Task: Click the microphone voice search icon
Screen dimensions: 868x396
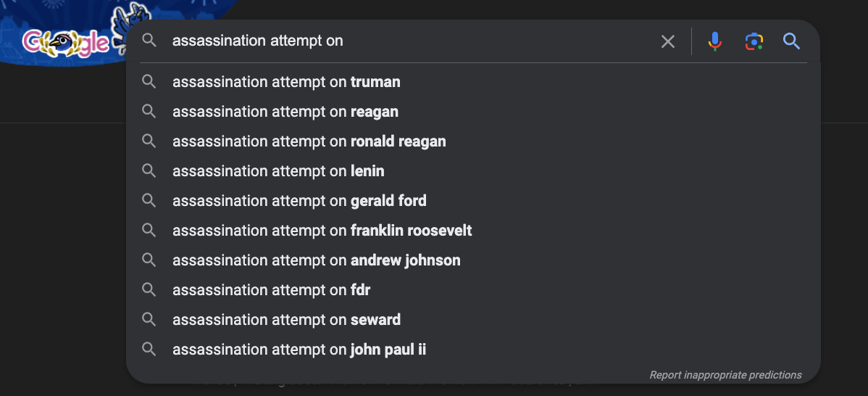Action: tap(714, 41)
